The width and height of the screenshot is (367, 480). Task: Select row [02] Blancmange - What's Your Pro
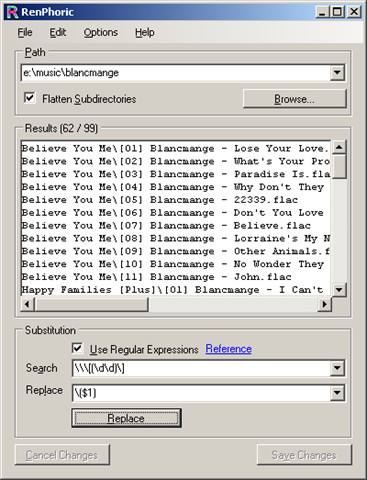[x=176, y=161]
